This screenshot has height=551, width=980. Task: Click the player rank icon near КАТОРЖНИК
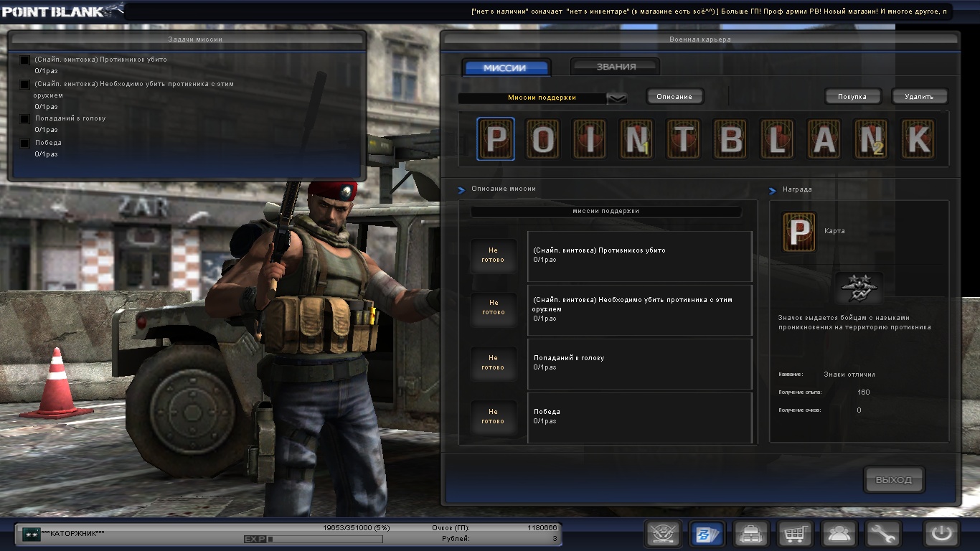point(31,534)
